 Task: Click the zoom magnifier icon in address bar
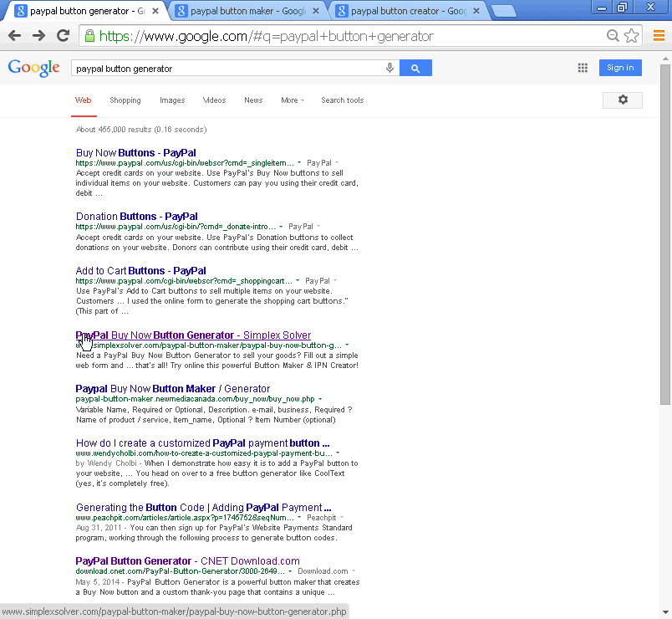613,36
